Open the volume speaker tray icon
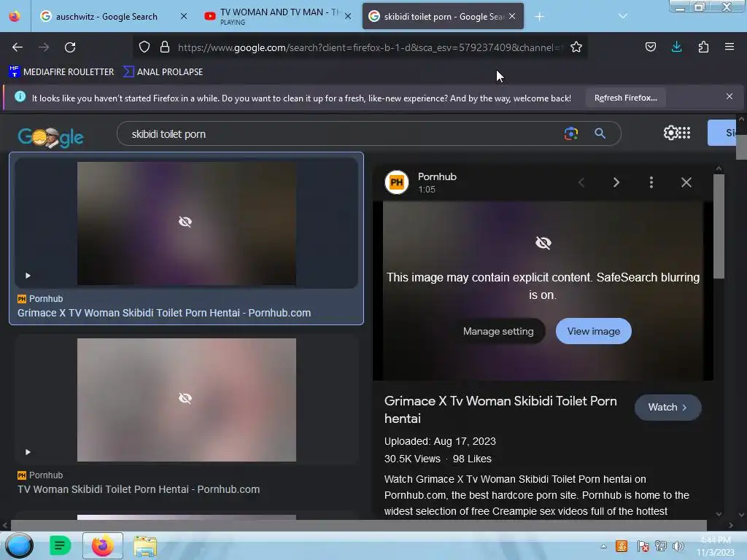 tap(678, 546)
